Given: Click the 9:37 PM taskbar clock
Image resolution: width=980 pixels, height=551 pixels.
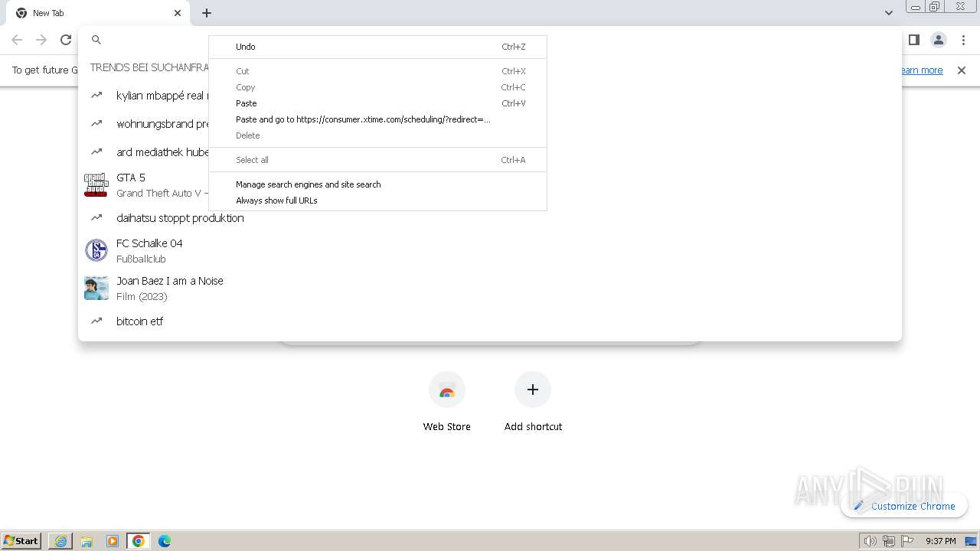Looking at the screenshot, I should tap(941, 541).
